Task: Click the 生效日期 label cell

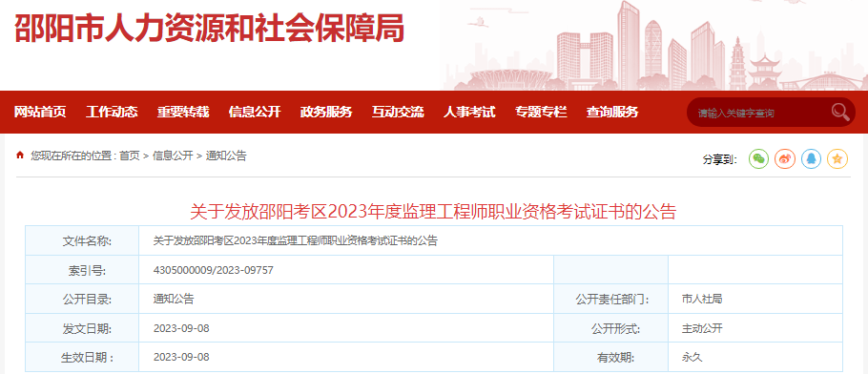Action: (x=82, y=358)
